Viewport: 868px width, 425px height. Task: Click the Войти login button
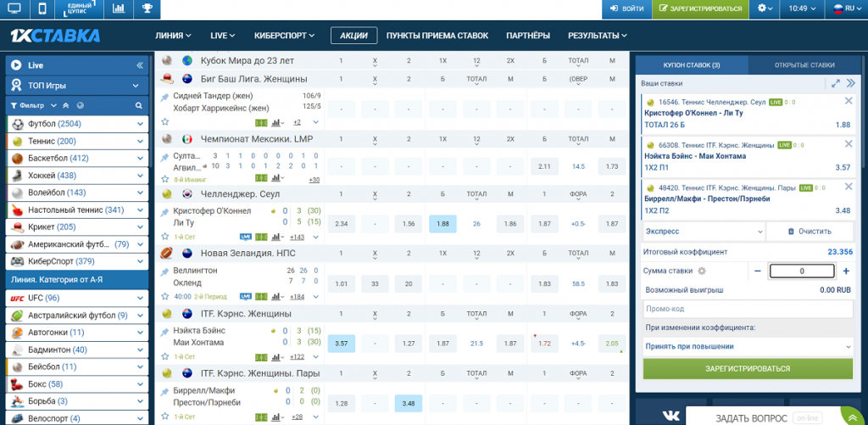tap(626, 8)
